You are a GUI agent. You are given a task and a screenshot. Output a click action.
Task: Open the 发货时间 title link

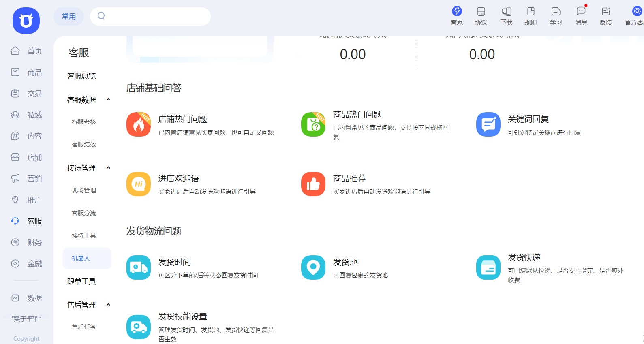[x=175, y=263]
